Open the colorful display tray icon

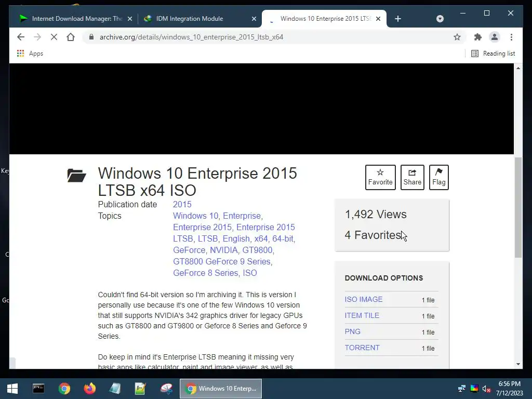pos(474,389)
